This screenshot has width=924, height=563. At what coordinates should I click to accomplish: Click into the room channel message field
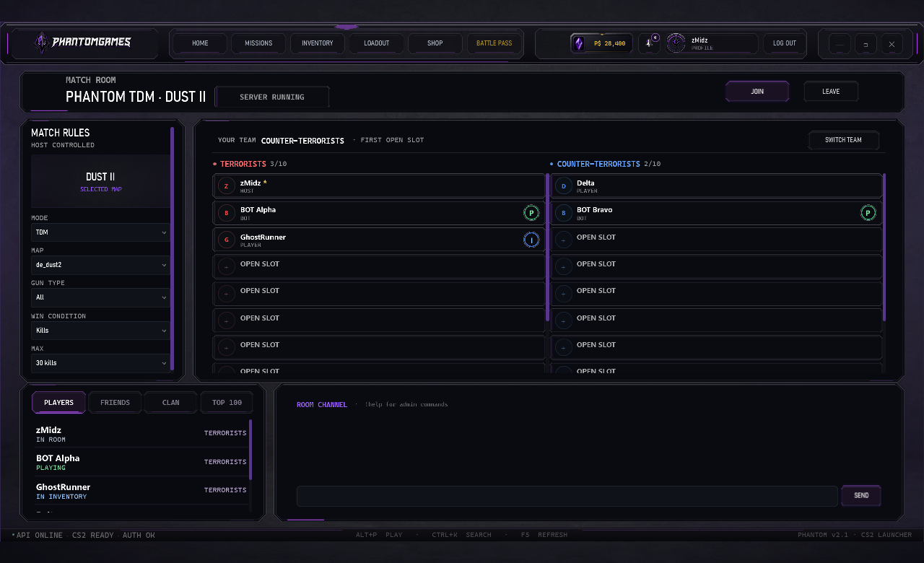click(x=567, y=496)
